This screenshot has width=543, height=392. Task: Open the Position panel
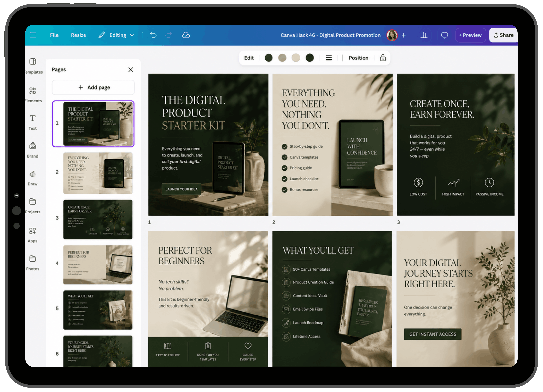pos(358,58)
